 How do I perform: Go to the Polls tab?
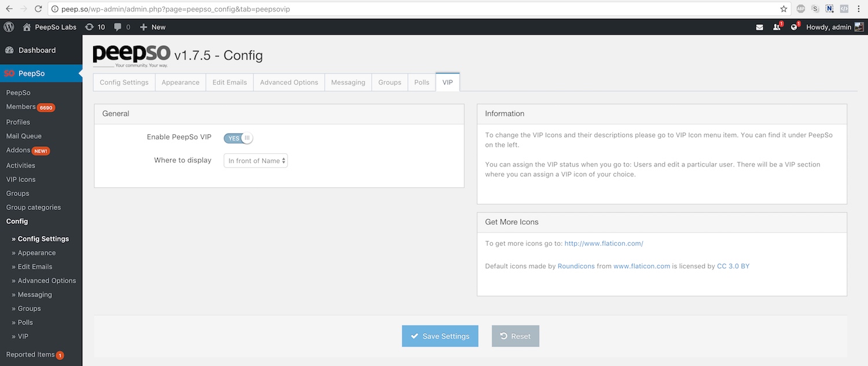(422, 83)
